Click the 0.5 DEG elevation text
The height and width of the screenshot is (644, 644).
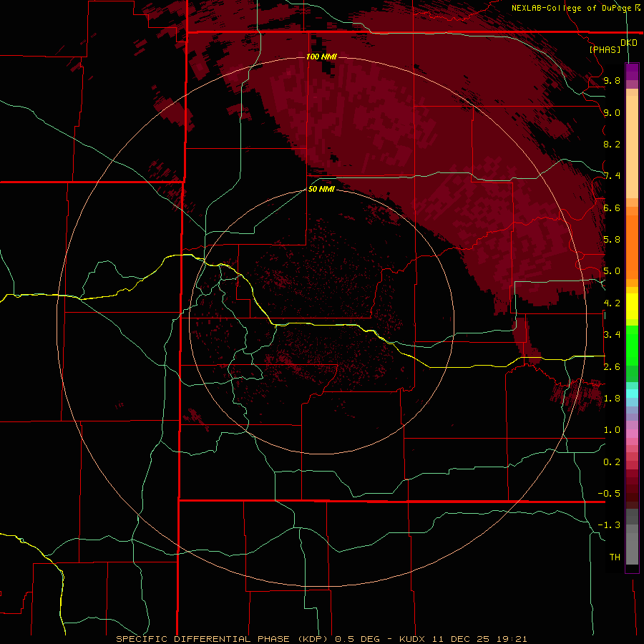coord(357,639)
